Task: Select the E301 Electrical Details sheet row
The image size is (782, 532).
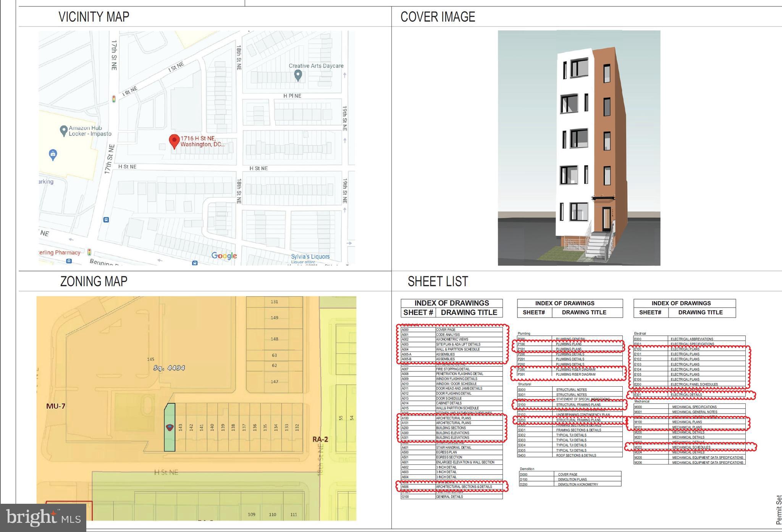Action: [689, 395]
